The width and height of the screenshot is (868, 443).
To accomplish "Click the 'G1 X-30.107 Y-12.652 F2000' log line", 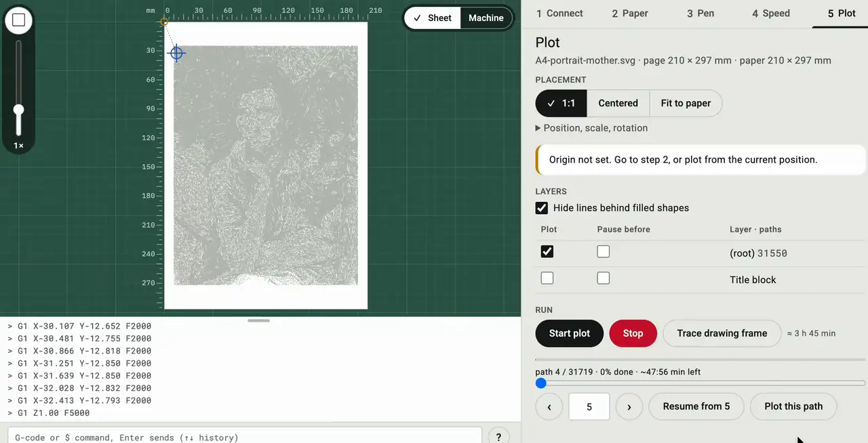I will (79, 326).
